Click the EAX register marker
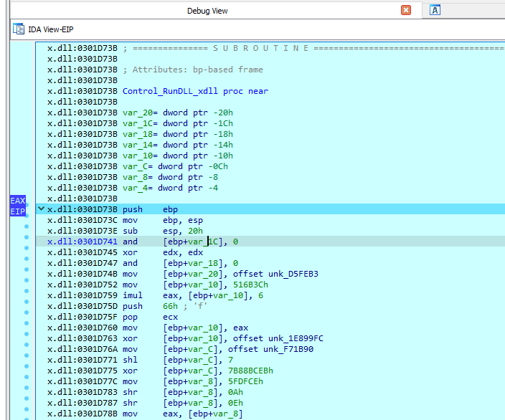505x420 pixels. click(x=18, y=201)
